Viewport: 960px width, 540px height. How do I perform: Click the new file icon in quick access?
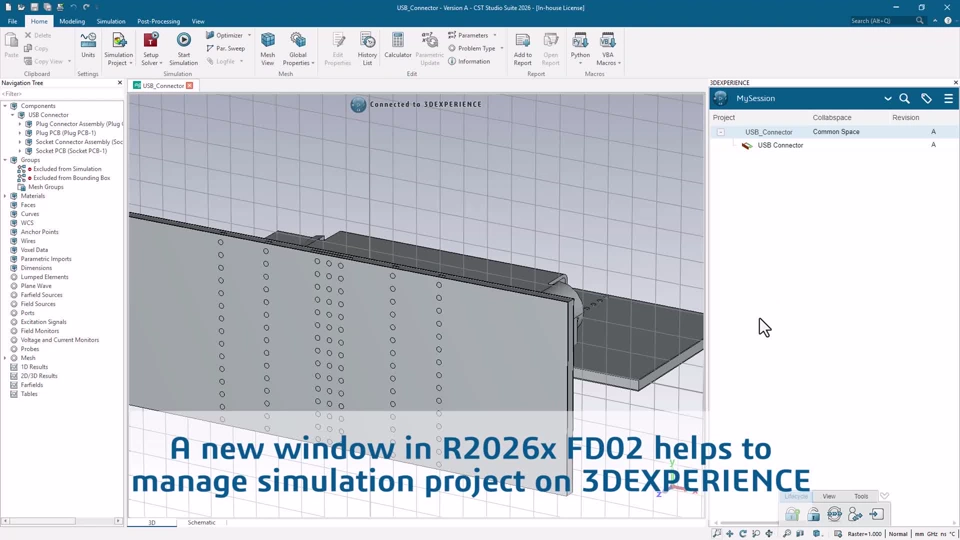coord(9,7)
